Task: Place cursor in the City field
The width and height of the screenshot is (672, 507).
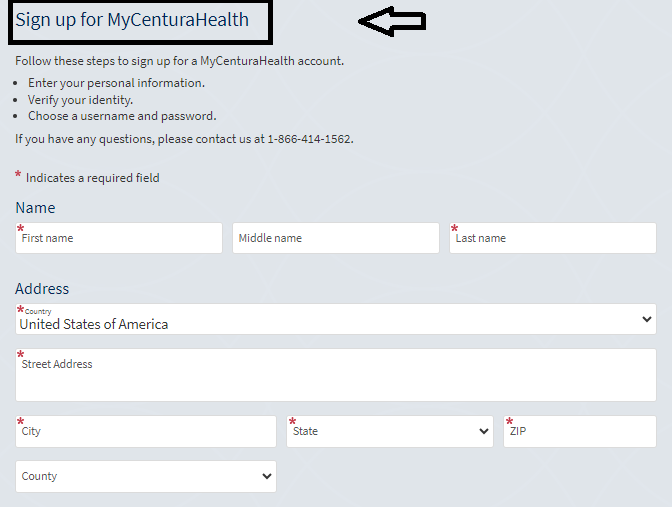Action: click(x=145, y=432)
